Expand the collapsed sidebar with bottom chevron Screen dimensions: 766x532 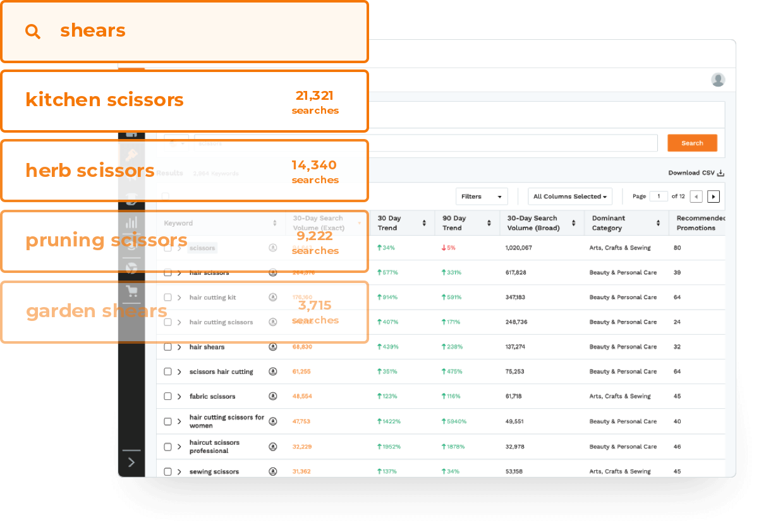click(131, 462)
